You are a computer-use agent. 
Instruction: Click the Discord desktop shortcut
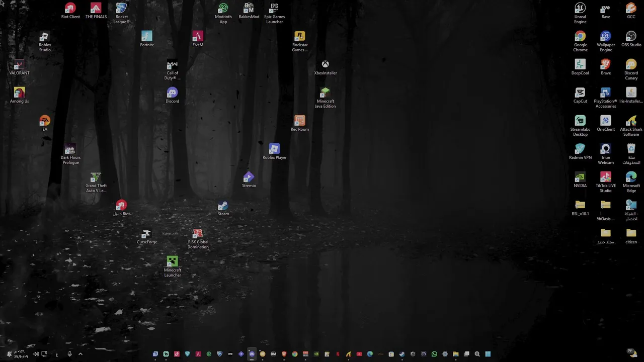(x=172, y=96)
